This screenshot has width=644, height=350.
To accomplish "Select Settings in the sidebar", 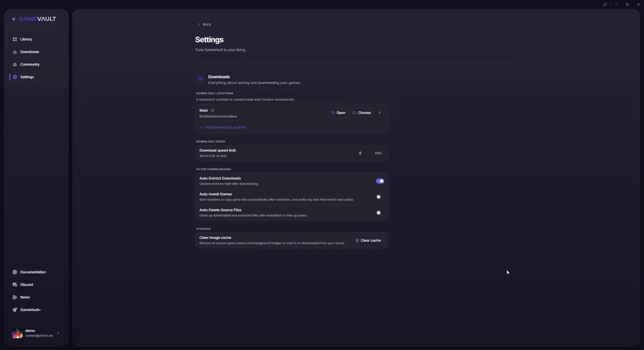I will 36,77.
